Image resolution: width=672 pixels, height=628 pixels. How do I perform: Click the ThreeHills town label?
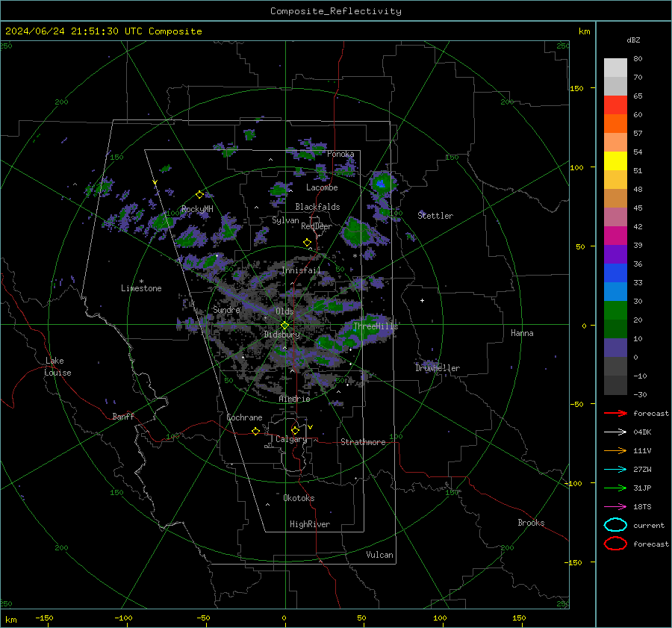pos(376,326)
